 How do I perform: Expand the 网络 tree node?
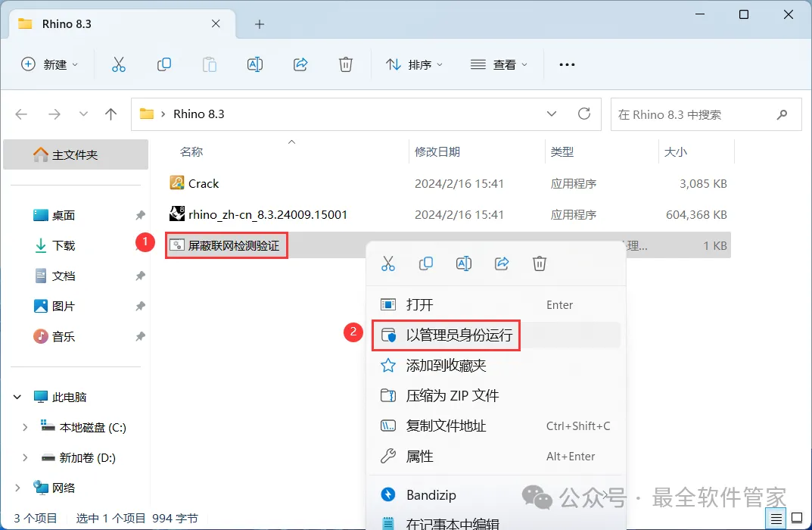(x=17, y=488)
